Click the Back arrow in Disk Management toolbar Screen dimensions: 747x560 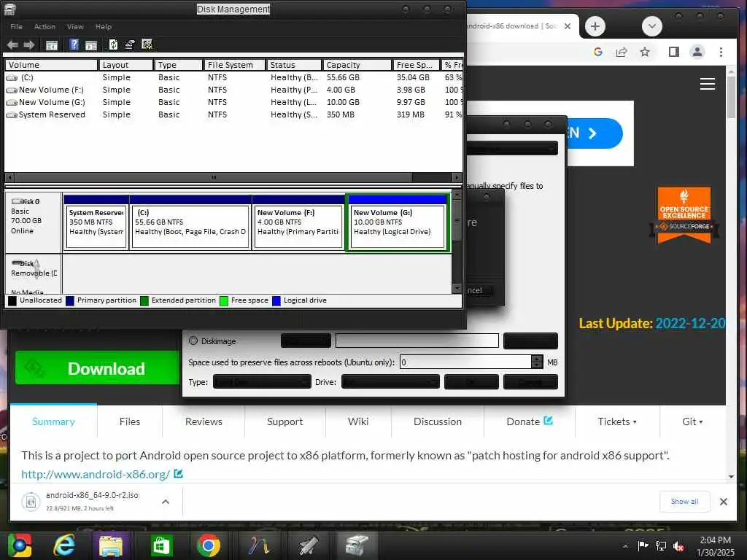coord(12,44)
